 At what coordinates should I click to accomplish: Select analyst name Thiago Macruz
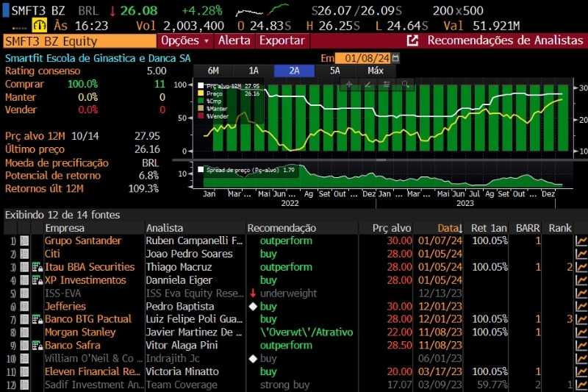coord(179,267)
